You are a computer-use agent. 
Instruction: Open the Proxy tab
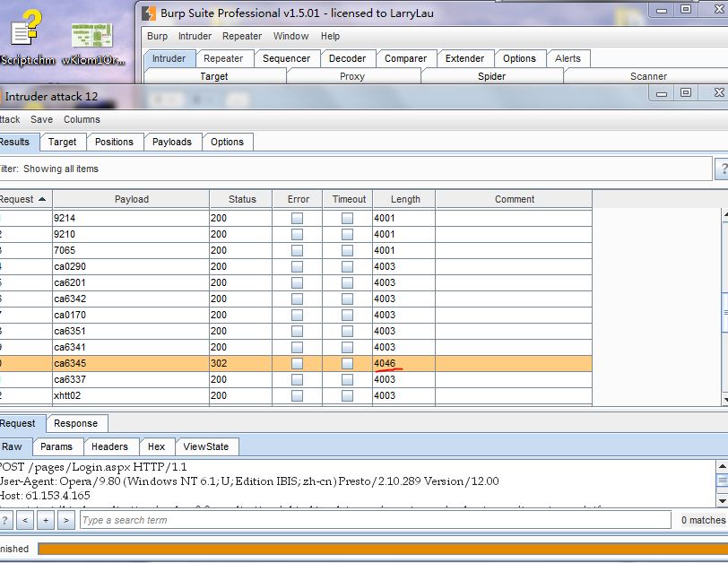[352, 76]
